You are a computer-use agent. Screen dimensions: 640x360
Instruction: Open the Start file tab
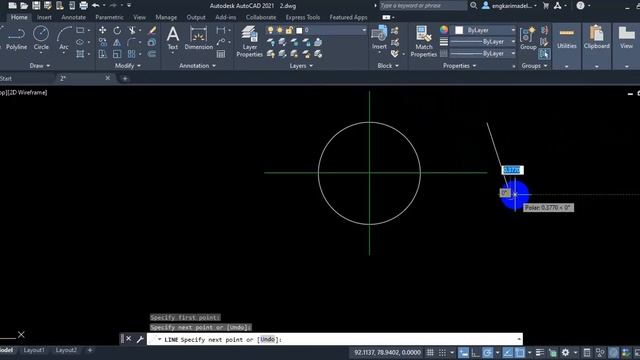click(x=6, y=78)
